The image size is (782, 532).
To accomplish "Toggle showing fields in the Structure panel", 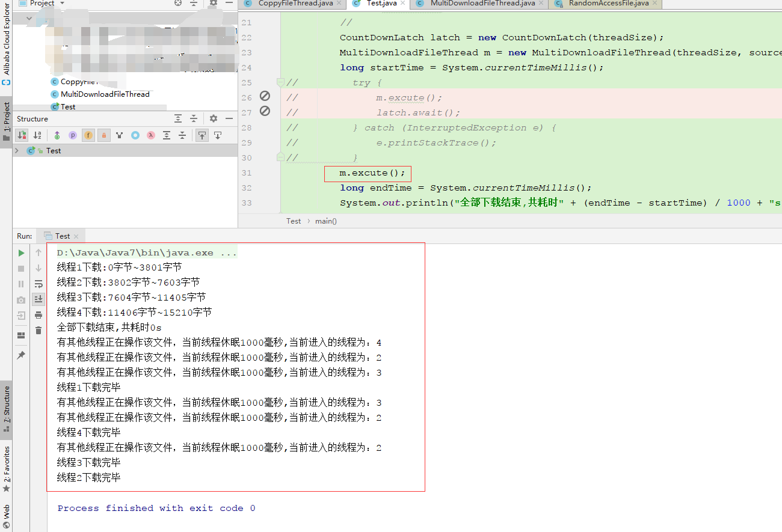I will pos(88,135).
